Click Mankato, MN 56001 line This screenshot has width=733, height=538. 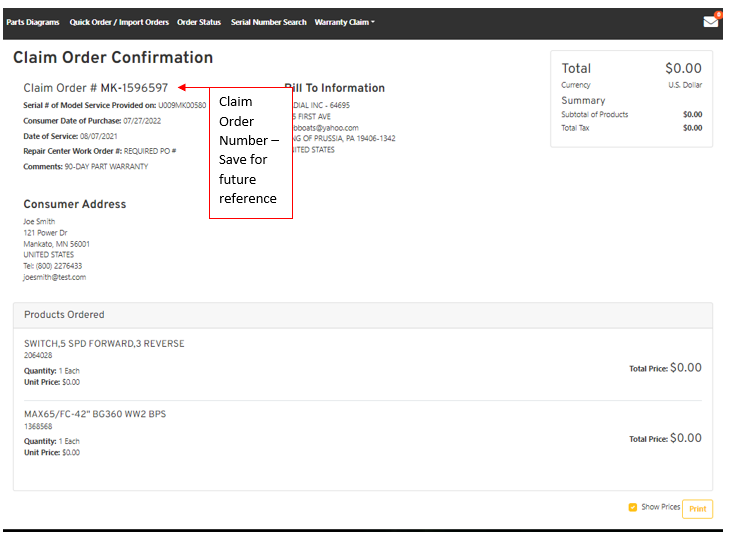tap(57, 244)
